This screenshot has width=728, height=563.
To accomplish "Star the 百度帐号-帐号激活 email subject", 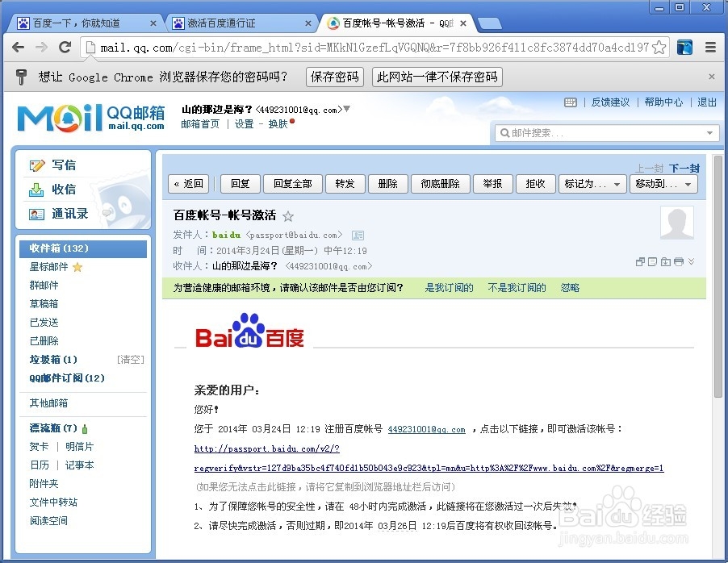I will coord(287,216).
